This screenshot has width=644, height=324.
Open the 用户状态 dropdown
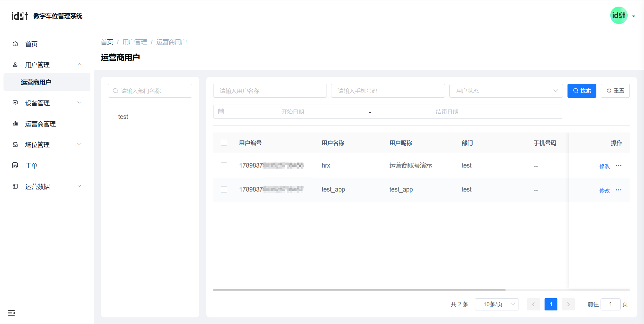click(506, 91)
